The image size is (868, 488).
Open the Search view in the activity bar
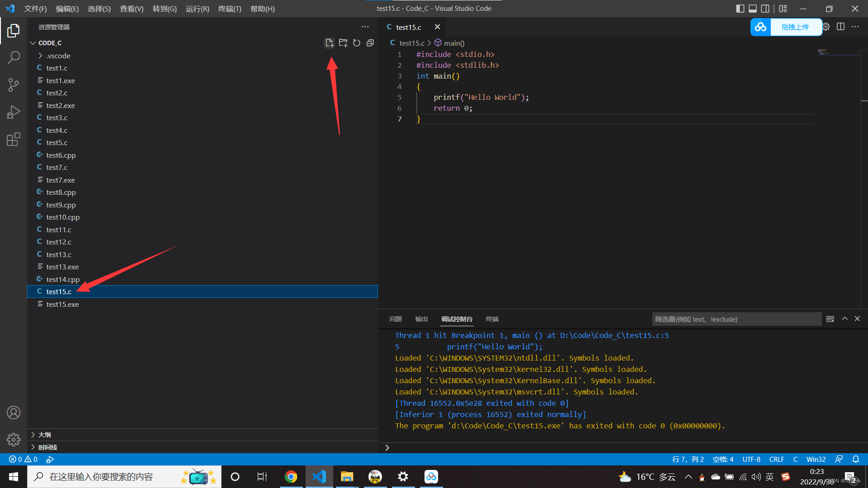tap(13, 57)
